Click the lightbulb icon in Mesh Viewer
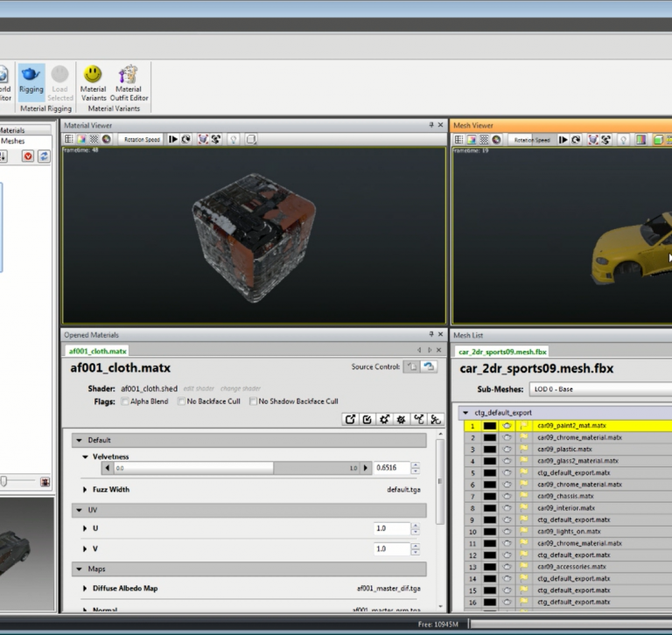 (x=623, y=139)
